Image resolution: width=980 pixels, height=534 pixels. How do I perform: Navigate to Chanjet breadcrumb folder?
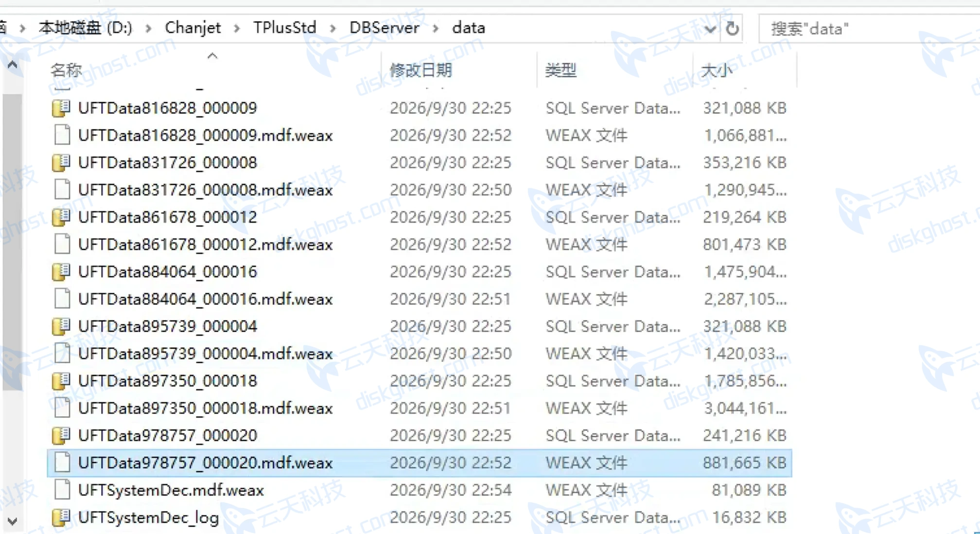click(193, 28)
